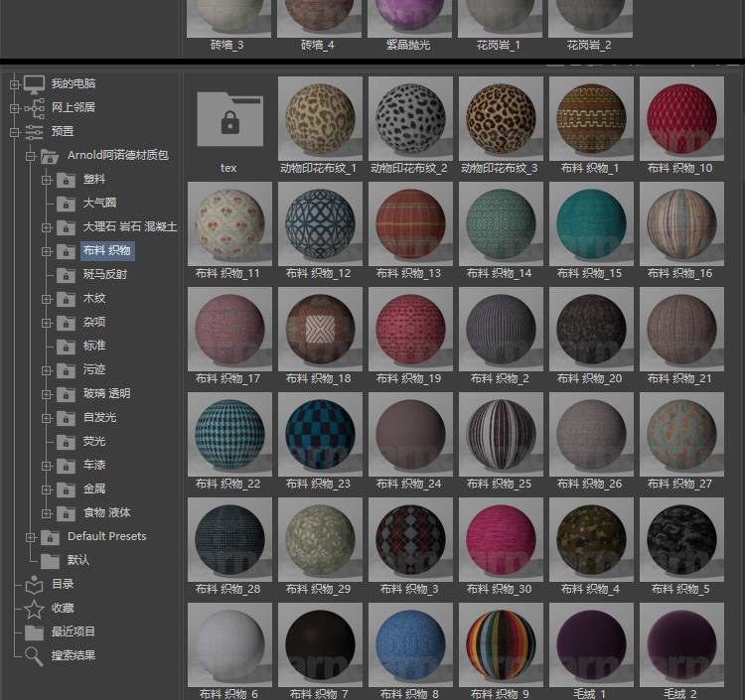Screen dimensions: 745x700
Task: Click the 搜索结果 magnifier icon
Action: point(34,656)
